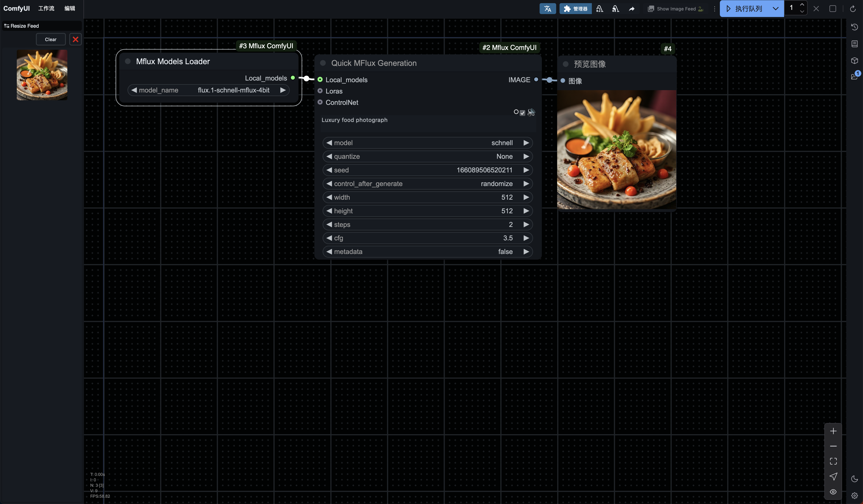Click the translate language icon button
Screen dimensions: 863x504
pyautogui.click(x=547, y=9)
